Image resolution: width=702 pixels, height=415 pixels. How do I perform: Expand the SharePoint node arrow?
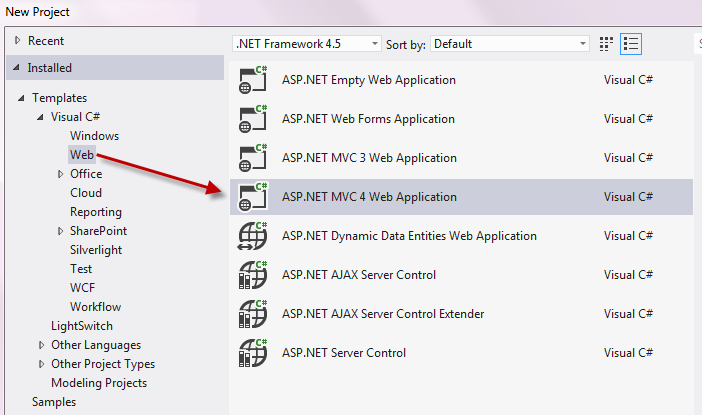pyautogui.click(x=60, y=231)
